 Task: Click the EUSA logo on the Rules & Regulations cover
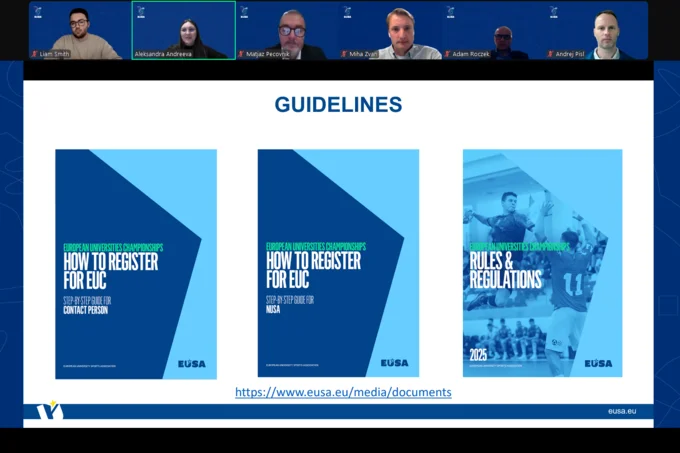tap(598, 363)
